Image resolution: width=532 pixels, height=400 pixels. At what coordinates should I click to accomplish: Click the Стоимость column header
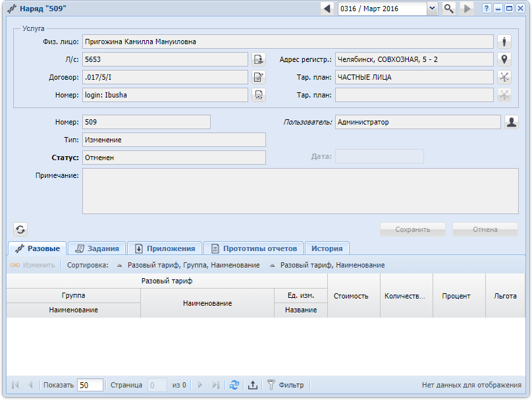tap(354, 296)
